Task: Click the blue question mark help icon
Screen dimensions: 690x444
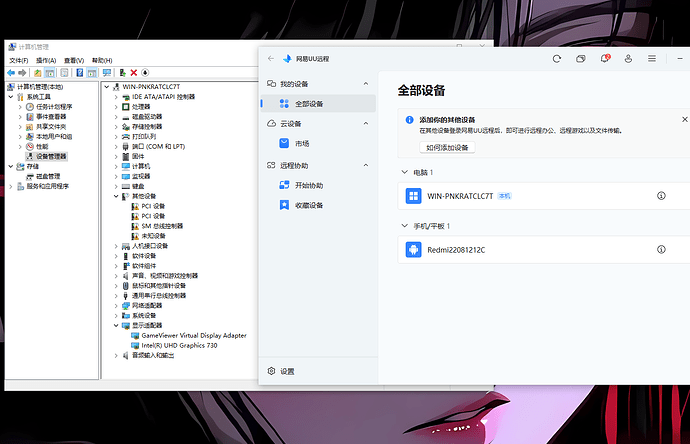Action: [80, 73]
